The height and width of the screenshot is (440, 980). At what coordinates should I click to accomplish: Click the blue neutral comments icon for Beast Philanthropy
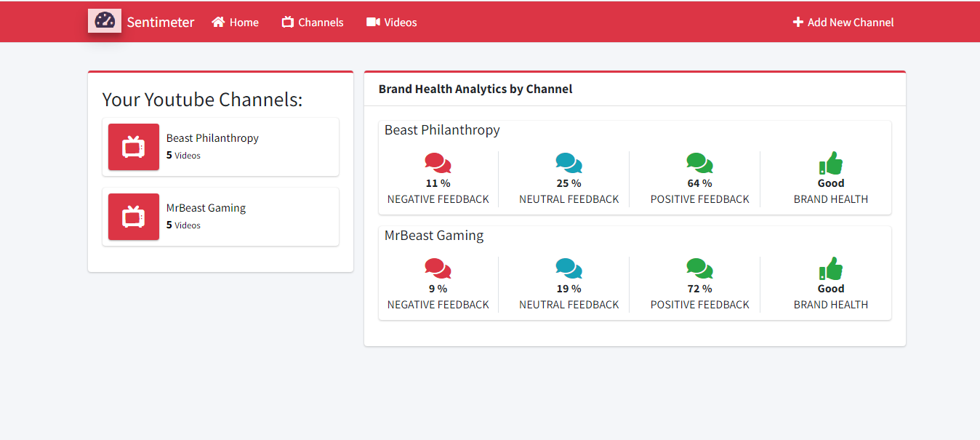[569, 163]
